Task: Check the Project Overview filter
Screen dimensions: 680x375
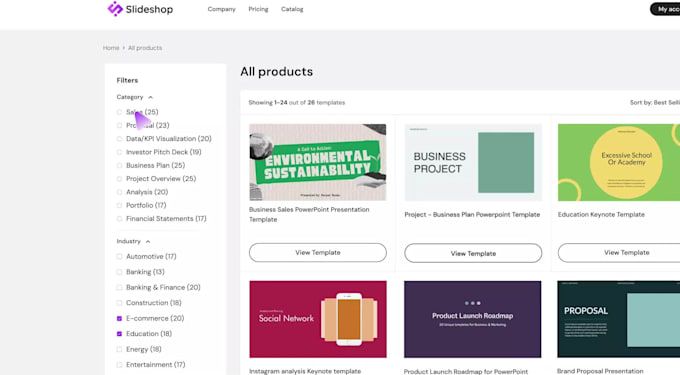Action: 119,179
